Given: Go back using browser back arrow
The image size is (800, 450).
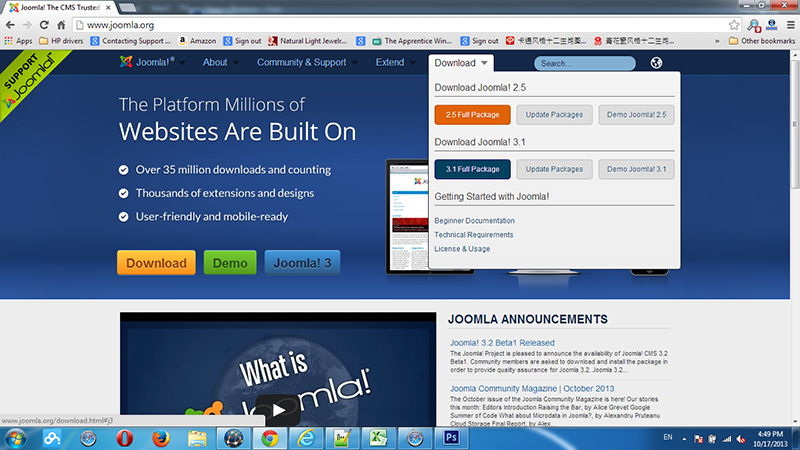Looking at the screenshot, I should coord(10,25).
